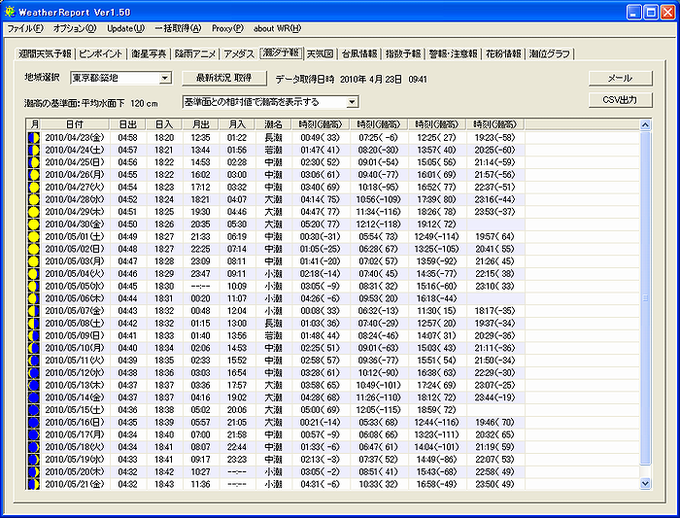Click the 月出 column header
This screenshot has height=518, width=680.
[x=200, y=125]
